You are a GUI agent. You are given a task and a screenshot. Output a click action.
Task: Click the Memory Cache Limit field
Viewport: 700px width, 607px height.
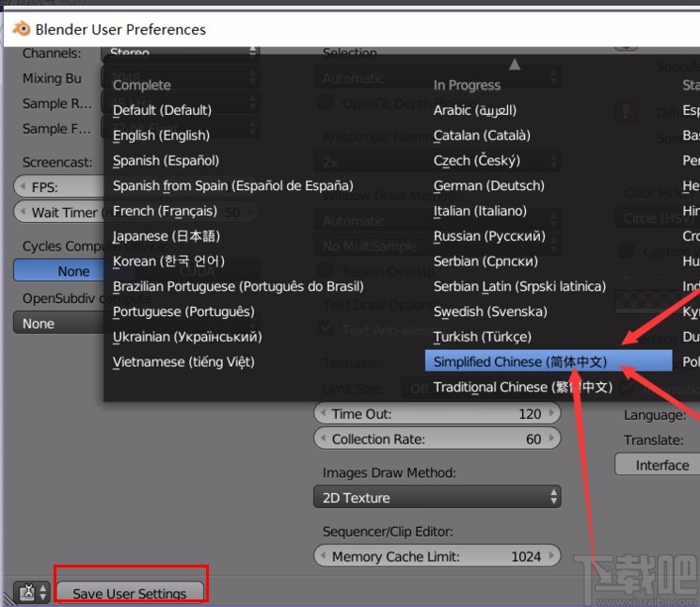437,556
